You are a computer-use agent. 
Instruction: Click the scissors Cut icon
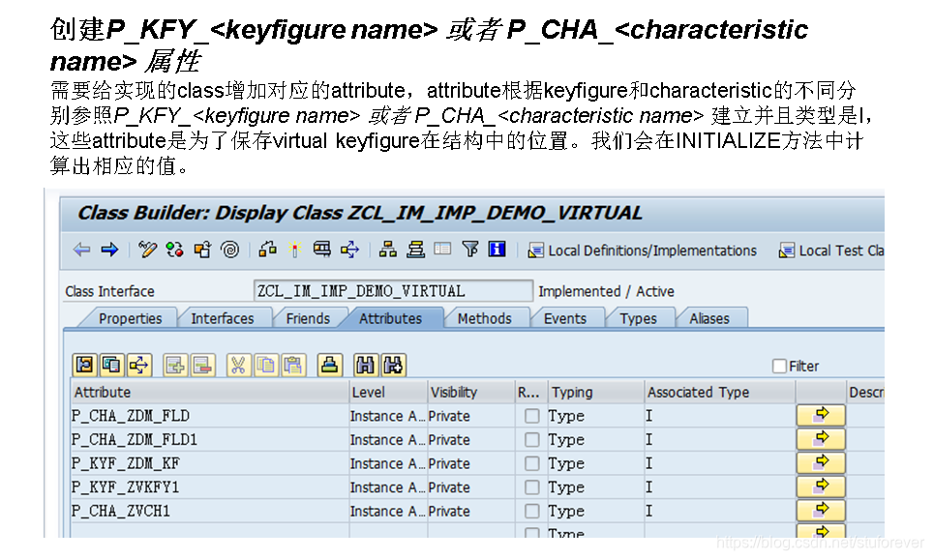point(238,365)
